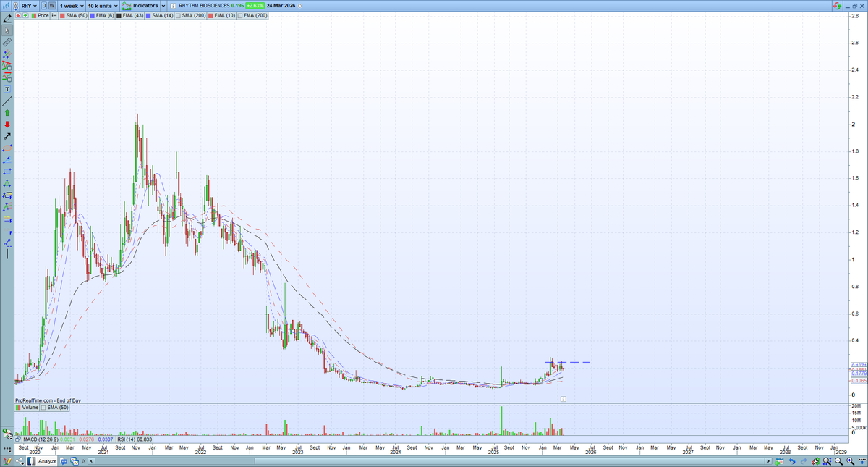Click the blue SMA (14) color square
This screenshot has height=467, width=868.
[148, 16]
